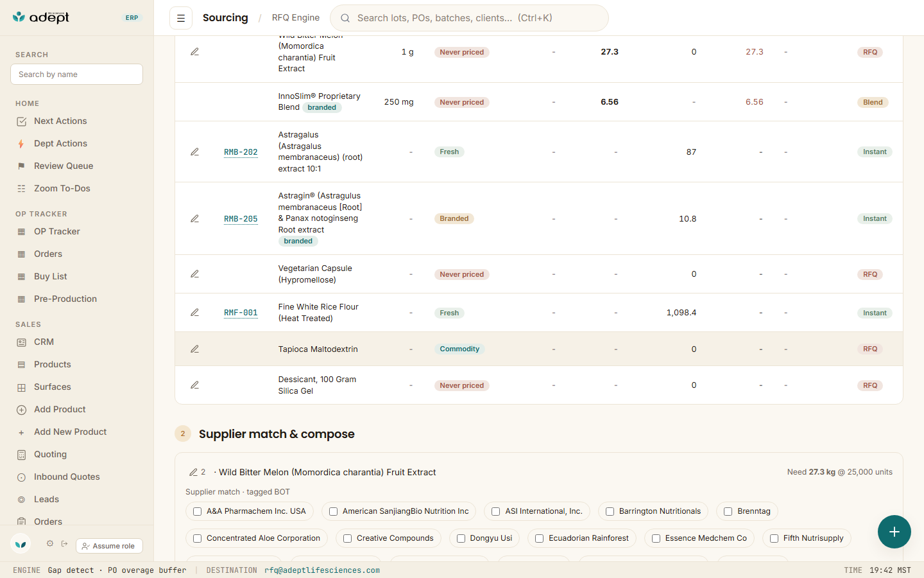Check Barrington Nutritionals supplier
The height and width of the screenshot is (578, 924).
[610, 511]
